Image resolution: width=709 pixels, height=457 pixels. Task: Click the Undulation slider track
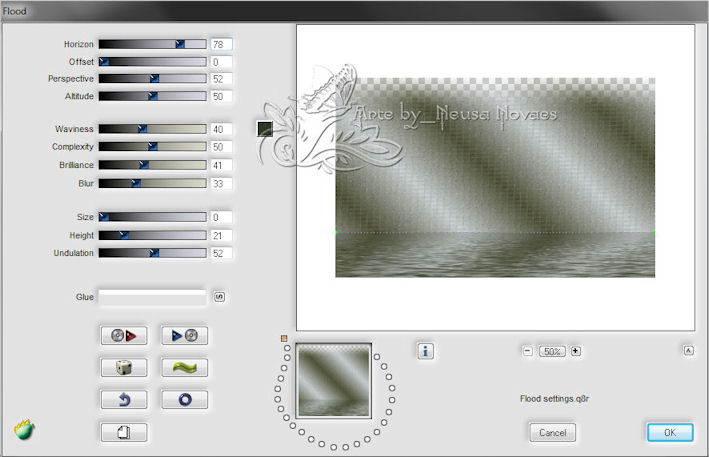click(x=152, y=253)
